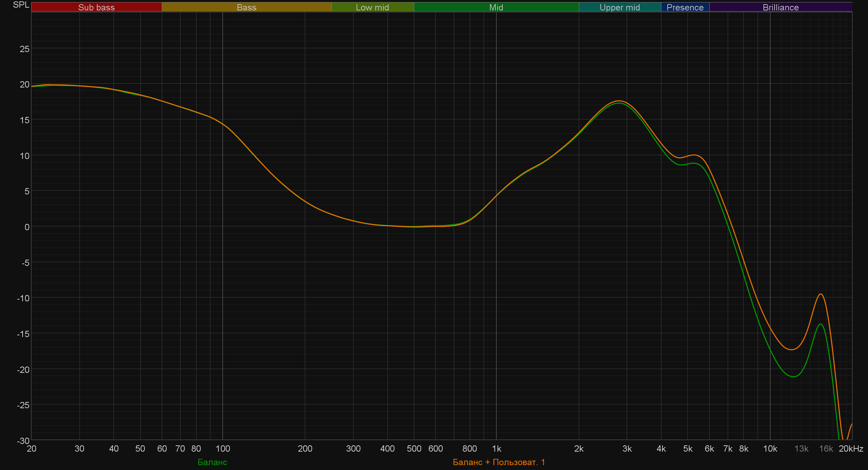
Task: Click the Sub bass band label
Action: 96,7
